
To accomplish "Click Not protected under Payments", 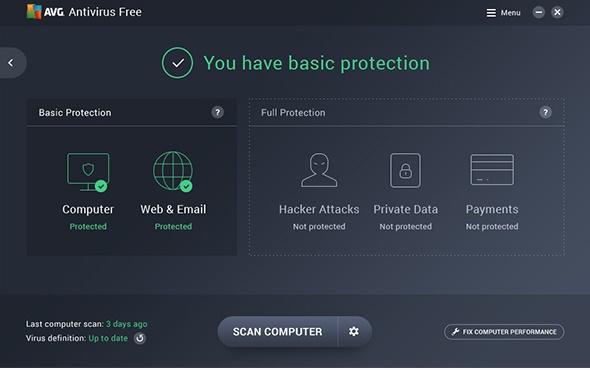I will [x=492, y=227].
